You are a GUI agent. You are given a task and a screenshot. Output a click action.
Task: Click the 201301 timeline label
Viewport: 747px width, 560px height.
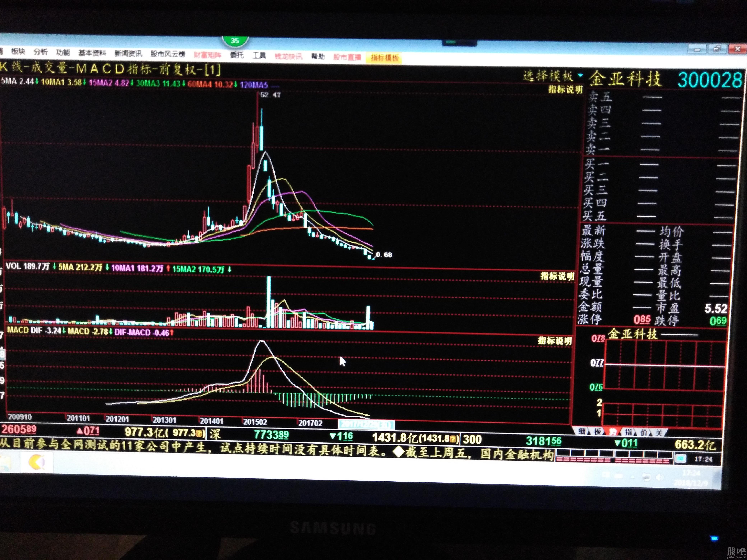(x=164, y=420)
